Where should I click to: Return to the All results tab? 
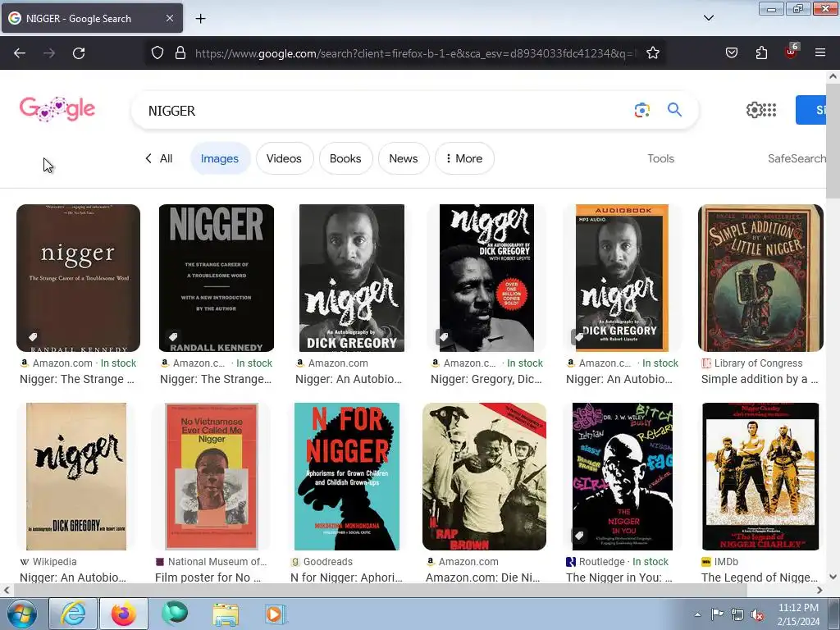click(x=159, y=158)
